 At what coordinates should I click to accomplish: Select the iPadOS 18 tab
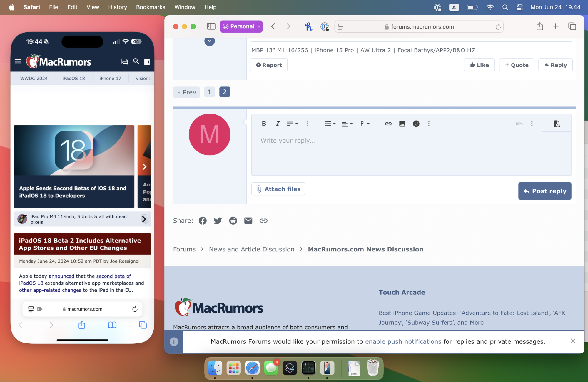point(73,78)
